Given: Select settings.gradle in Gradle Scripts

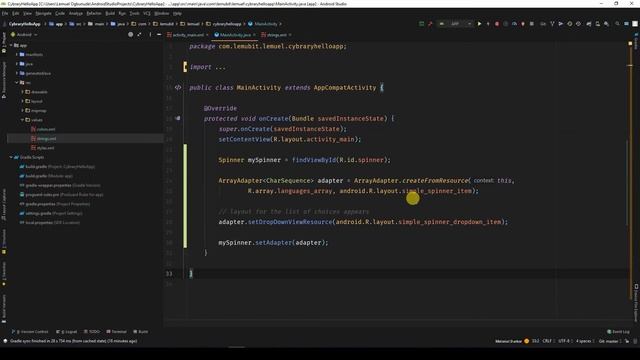Looking at the screenshot, I should pyautogui.click(x=51, y=213).
